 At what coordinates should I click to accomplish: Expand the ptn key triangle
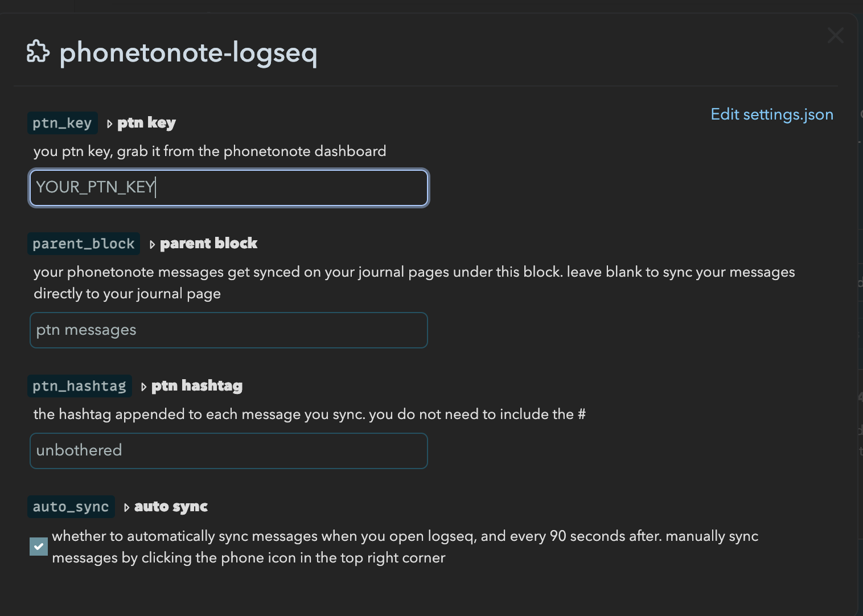[110, 124]
